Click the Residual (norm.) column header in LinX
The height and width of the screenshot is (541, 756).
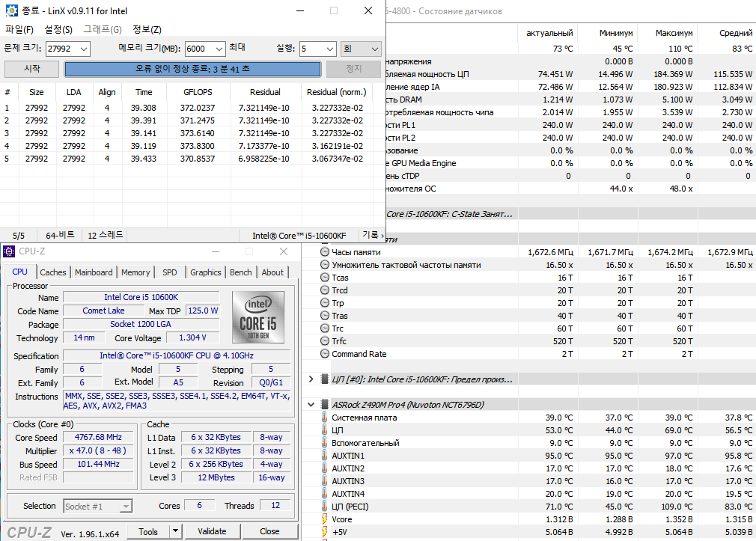click(337, 92)
